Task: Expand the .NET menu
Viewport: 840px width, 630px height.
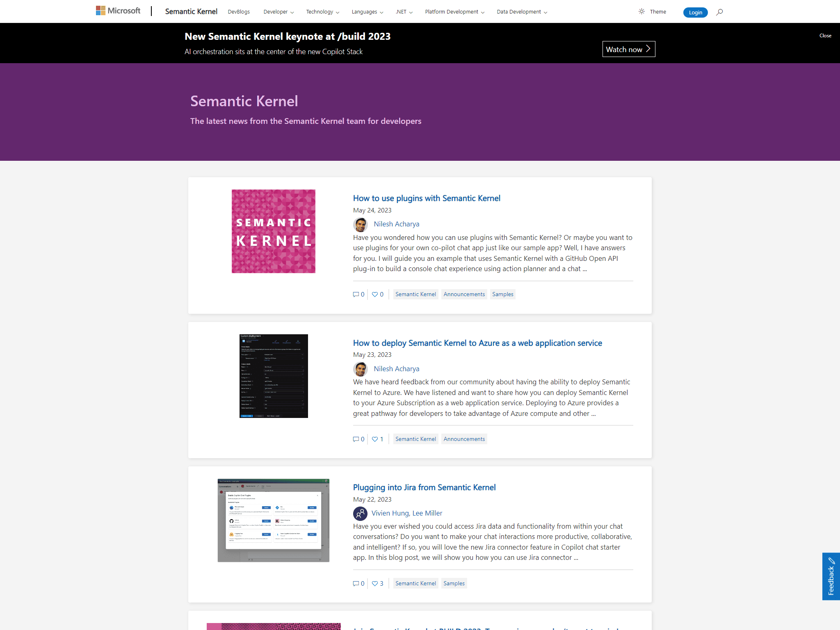Action: point(404,12)
